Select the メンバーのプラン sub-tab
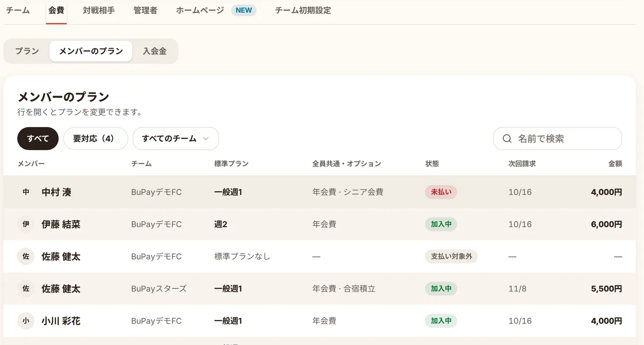Viewport: 644px width, 345px height. tap(91, 51)
